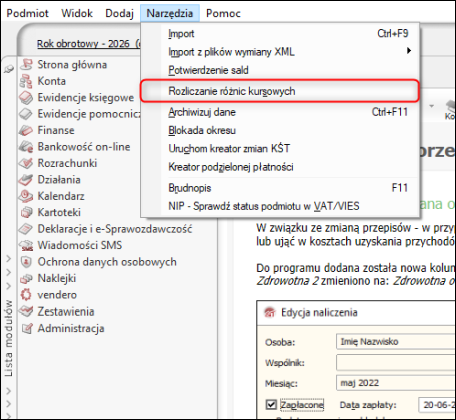This screenshot has height=420, width=456.
Task: Click the Strona główna module icon
Action: [26, 64]
